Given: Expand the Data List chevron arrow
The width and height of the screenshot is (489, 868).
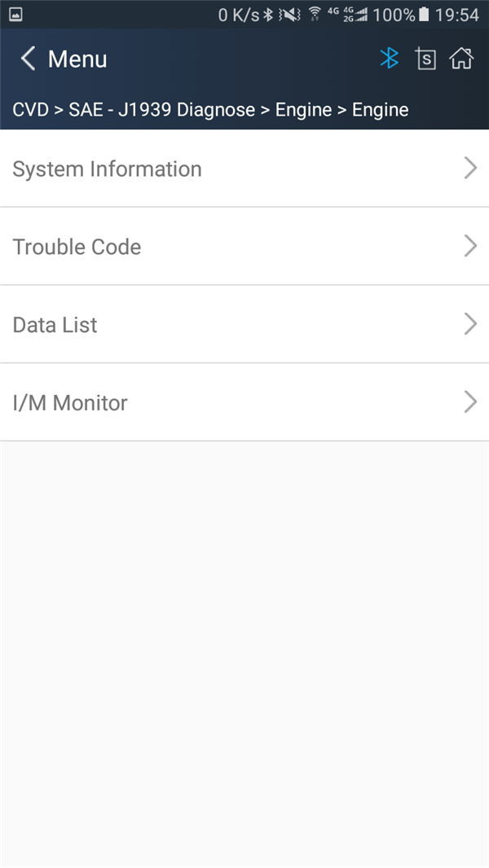Looking at the screenshot, I should [x=470, y=324].
